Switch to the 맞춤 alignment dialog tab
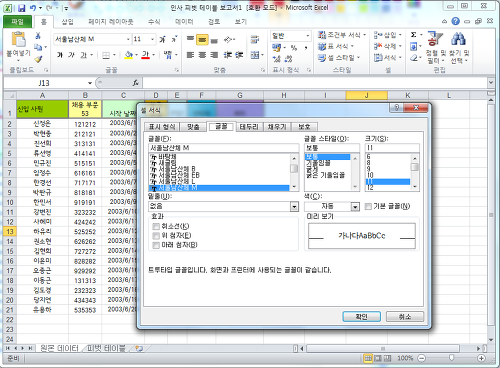500x368 pixels. point(193,127)
